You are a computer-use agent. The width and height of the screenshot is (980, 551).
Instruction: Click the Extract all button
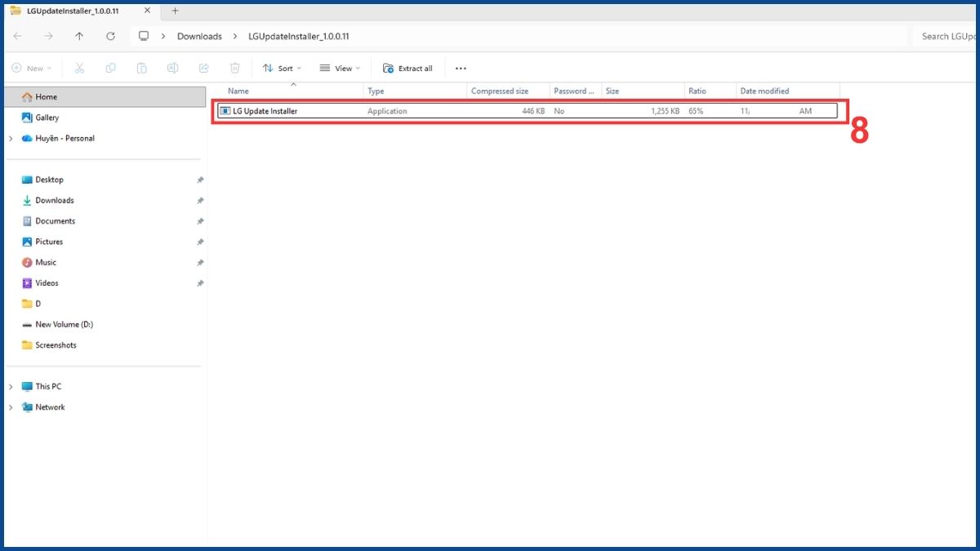coord(408,69)
